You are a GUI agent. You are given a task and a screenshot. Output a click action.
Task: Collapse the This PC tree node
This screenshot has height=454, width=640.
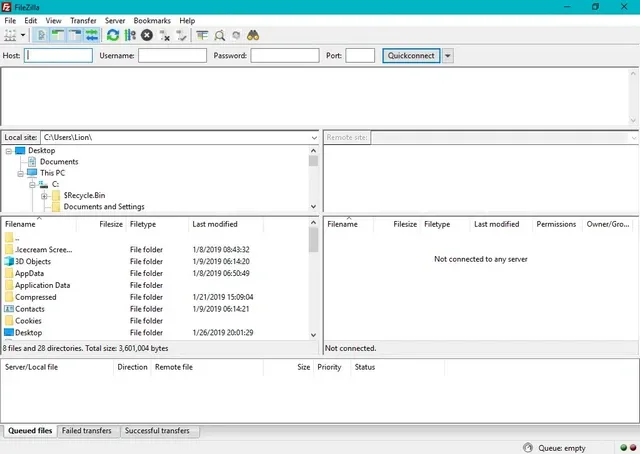tap(20, 174)
